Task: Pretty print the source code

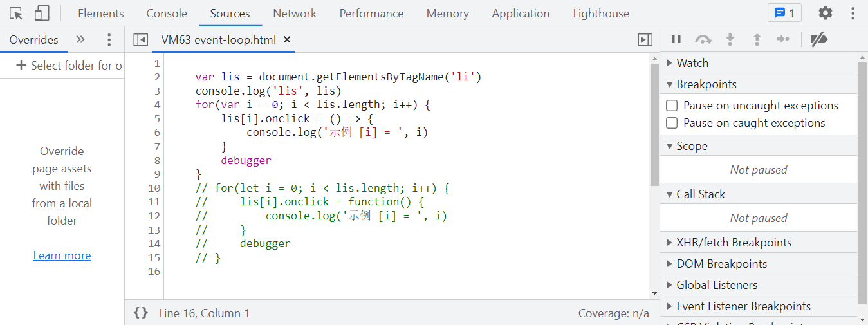Action: pyautogui.click(x=140, y=313)
